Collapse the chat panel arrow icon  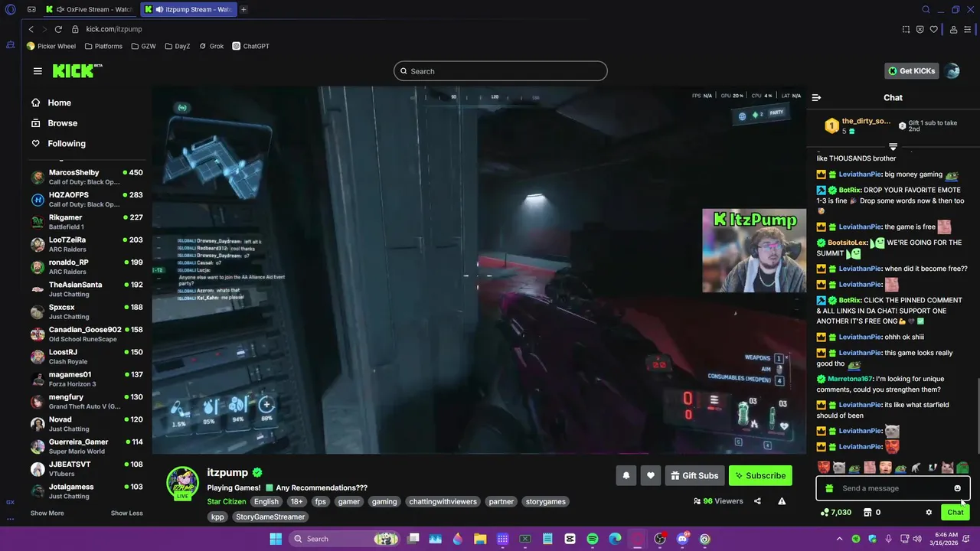(x=816, y=97)
